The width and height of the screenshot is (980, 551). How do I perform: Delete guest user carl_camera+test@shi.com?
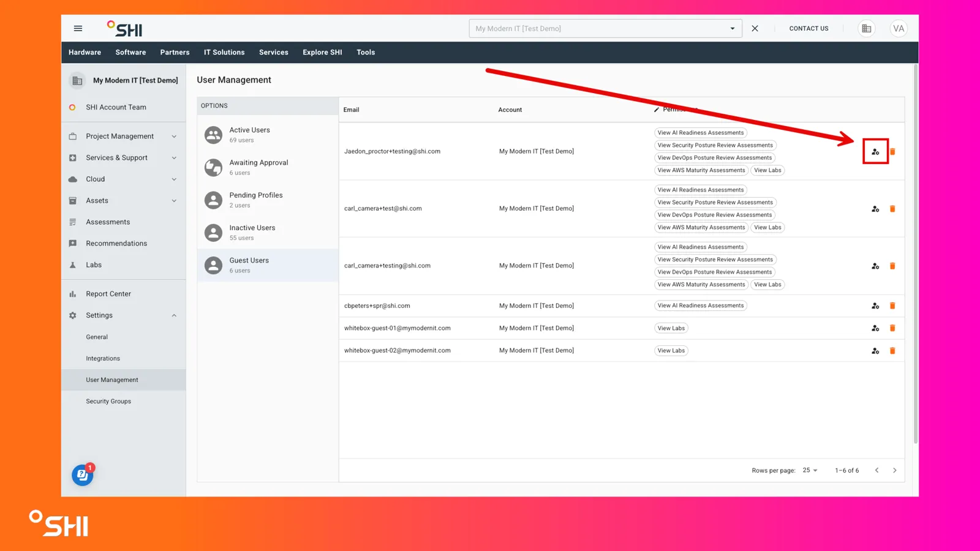click(x=892, y=209)
